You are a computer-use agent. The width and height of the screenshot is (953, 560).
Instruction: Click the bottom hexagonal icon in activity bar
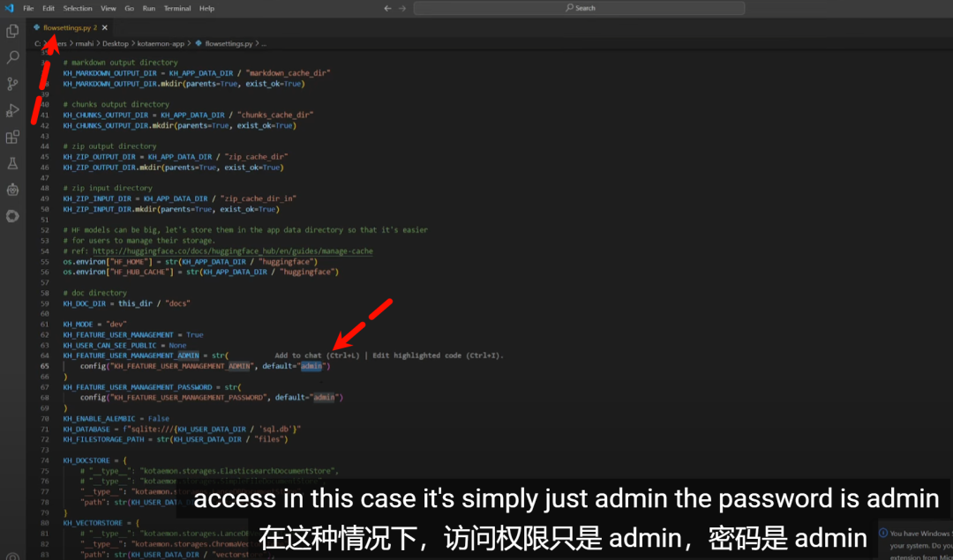[x=12, y=216]
